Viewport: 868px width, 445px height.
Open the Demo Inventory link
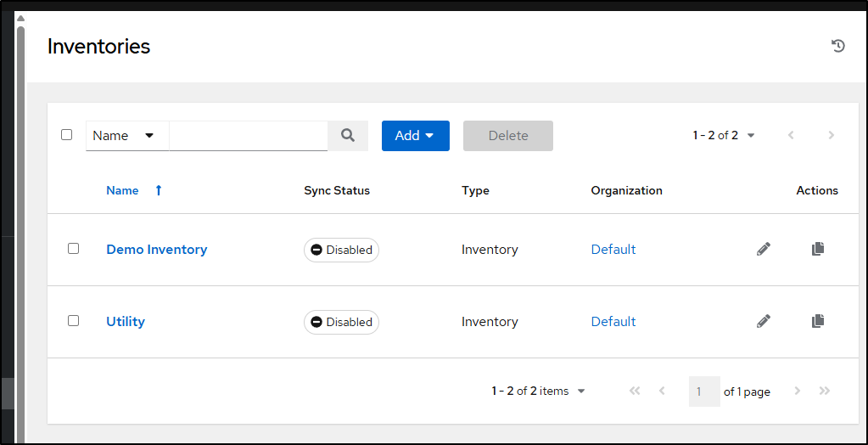click(157, 250)
